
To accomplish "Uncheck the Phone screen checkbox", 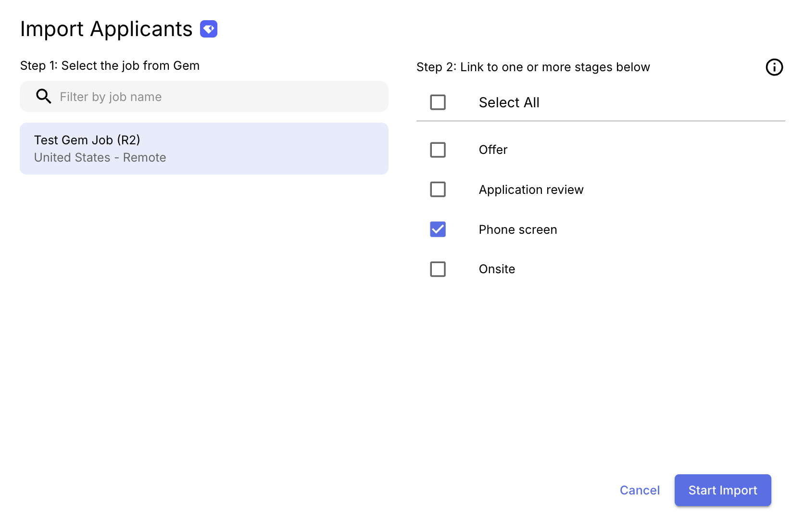I will 438,229.
